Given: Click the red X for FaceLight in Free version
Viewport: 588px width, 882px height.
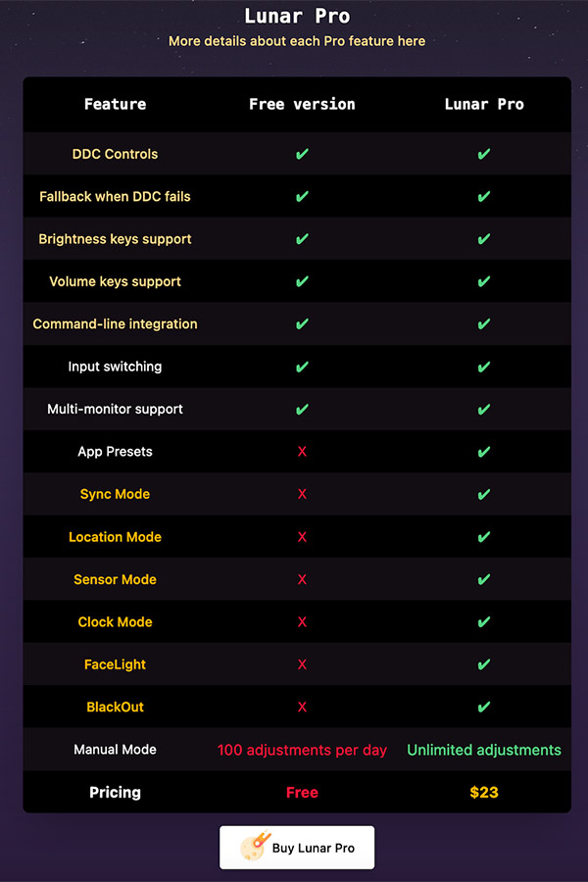Looking at the screenshot, I should pyautogui.click(x=302, y=664).
